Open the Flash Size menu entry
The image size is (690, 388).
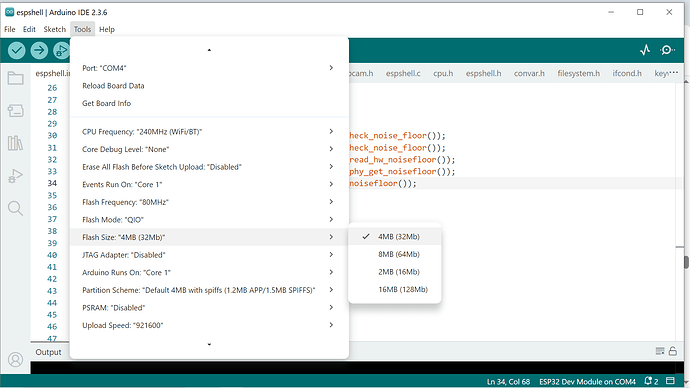click(x=209, y=237)
